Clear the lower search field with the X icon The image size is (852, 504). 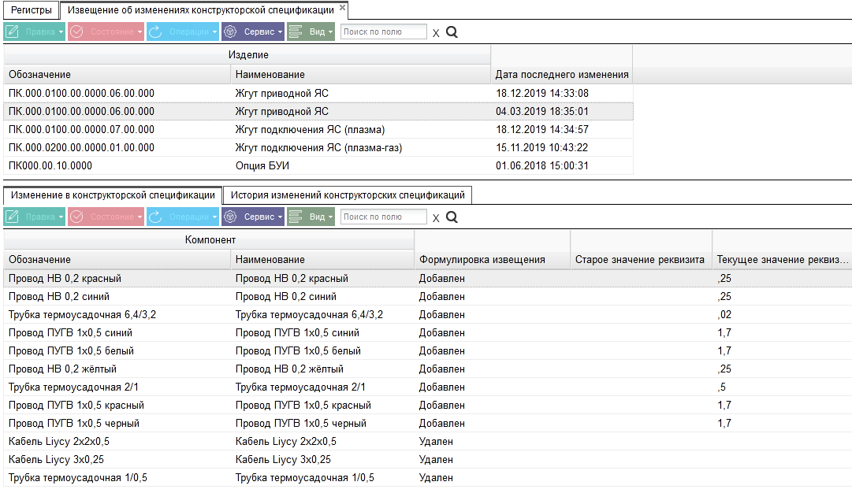[x=436, y=218]
